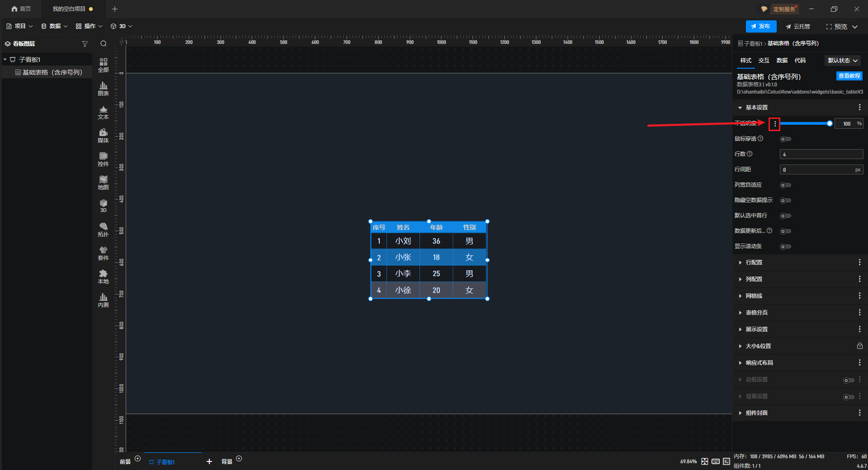Open the 图表 (chart) component category

point(103,89)
